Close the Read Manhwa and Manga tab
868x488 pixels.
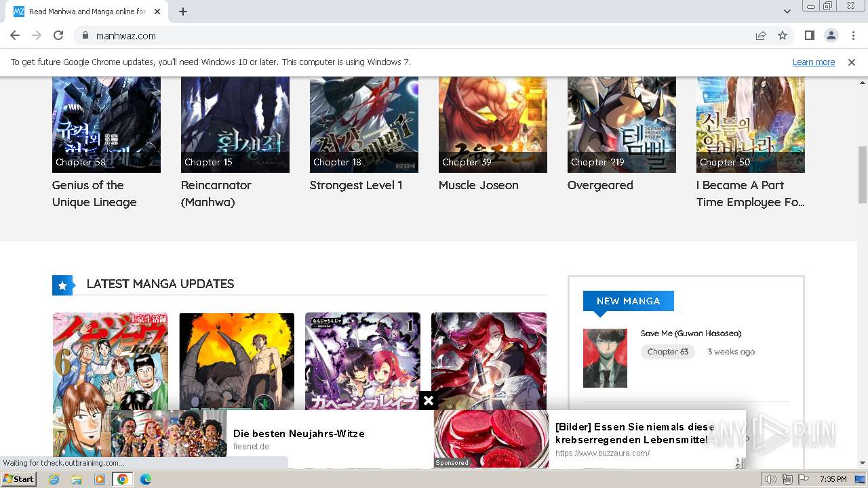[x=157, y=12]
